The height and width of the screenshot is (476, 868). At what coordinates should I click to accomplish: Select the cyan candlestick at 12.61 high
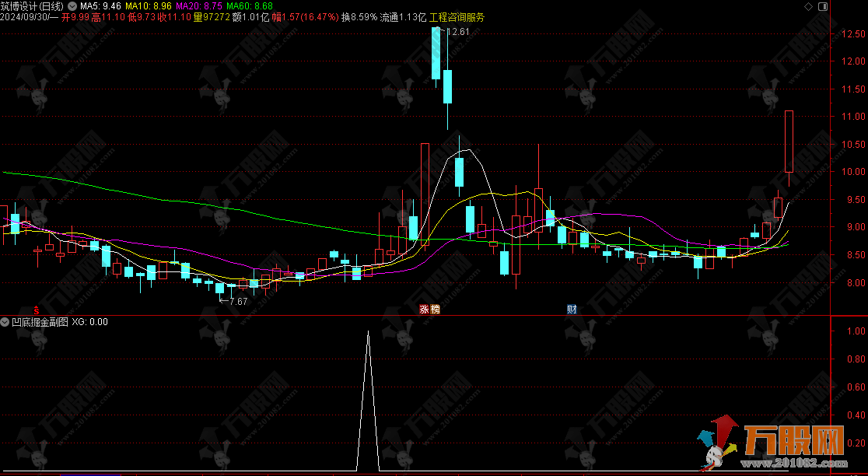[x=436, y=53]
